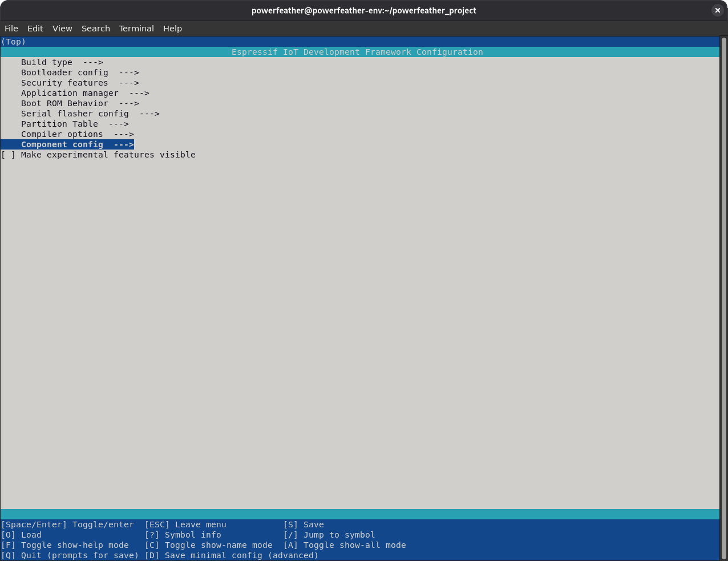
Task: Click the [S] Save hint
Action: click(x=304, y=524)
